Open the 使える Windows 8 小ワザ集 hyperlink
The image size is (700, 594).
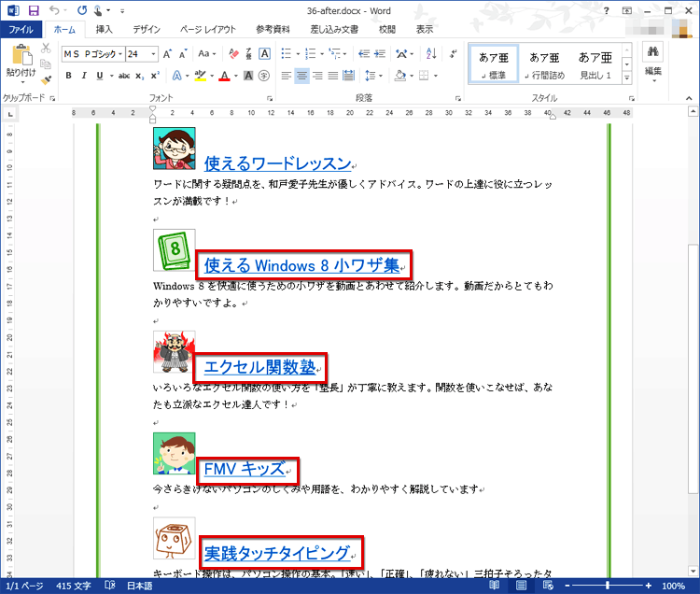[x=301, y=266]
